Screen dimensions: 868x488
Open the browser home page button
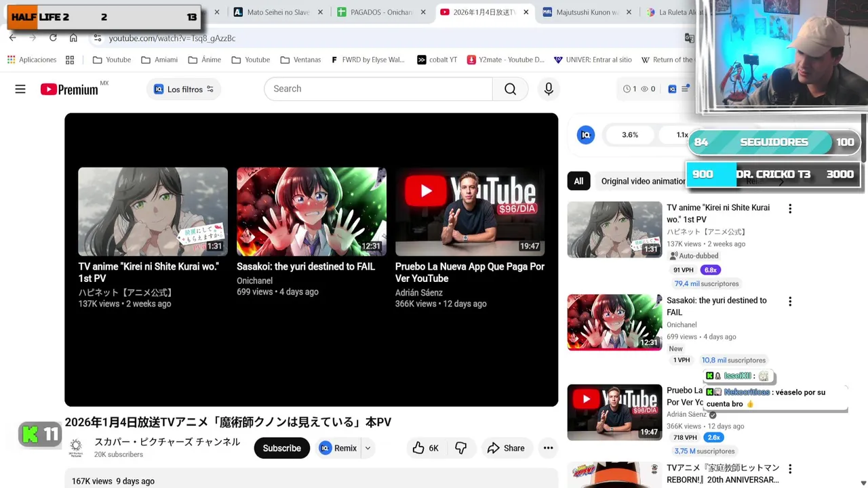click(73, 38)
